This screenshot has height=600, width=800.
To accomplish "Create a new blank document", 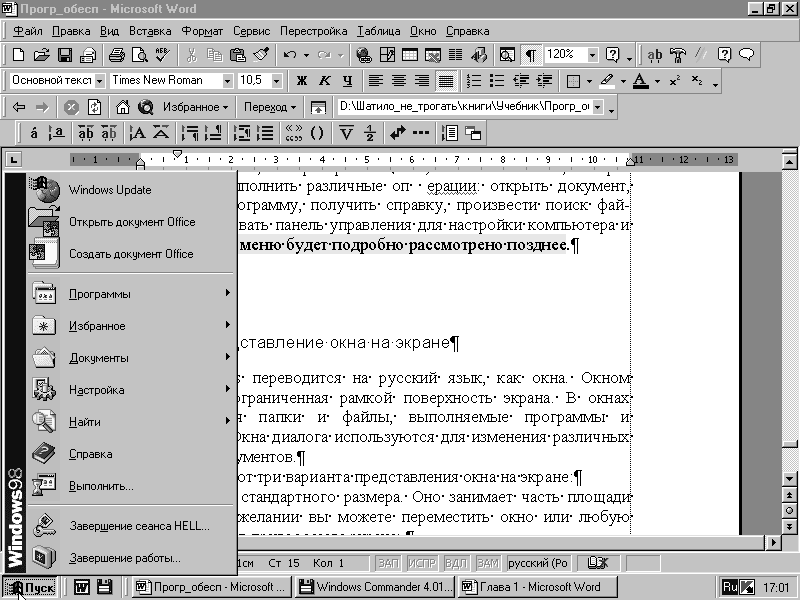I will (x=18, y=55).
